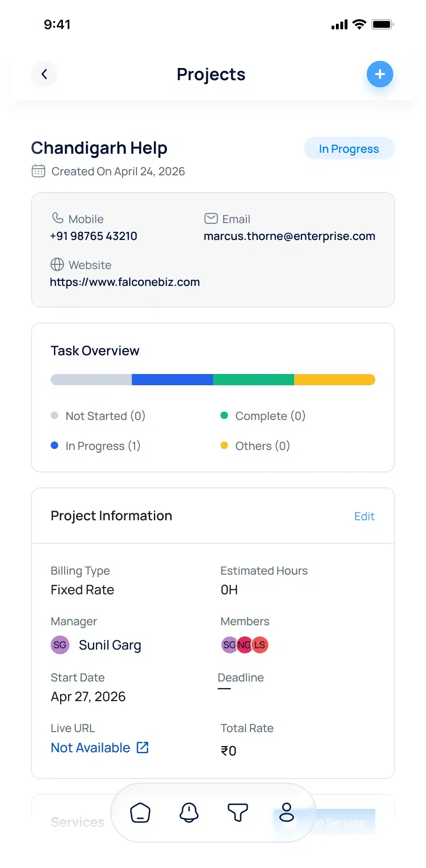Click the gray Not Started progress segment

pos(91,380)
